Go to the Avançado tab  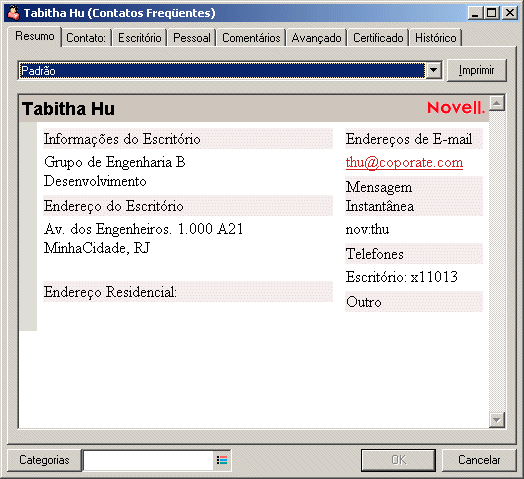pyautogui.click(x=316, y=38)
